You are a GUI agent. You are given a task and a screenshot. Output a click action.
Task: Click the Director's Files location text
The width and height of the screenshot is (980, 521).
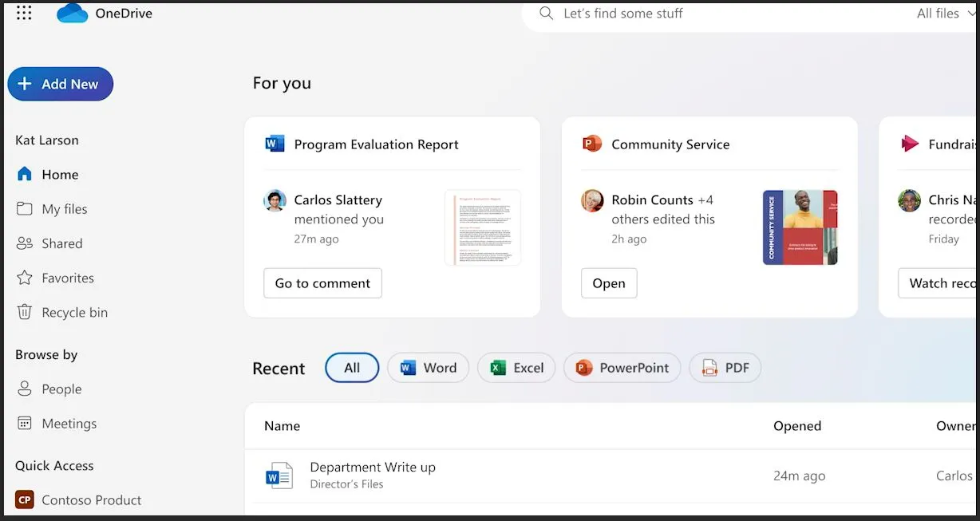coord(347,484)
